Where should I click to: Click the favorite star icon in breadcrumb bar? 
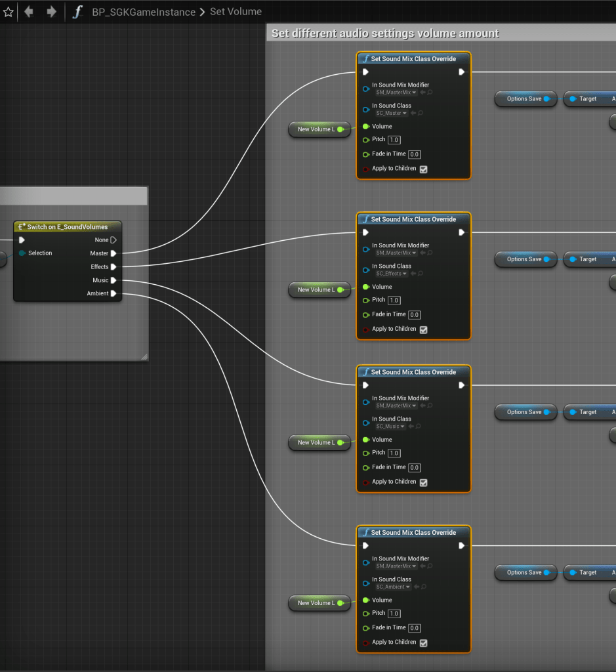click(x=9, y=12)
